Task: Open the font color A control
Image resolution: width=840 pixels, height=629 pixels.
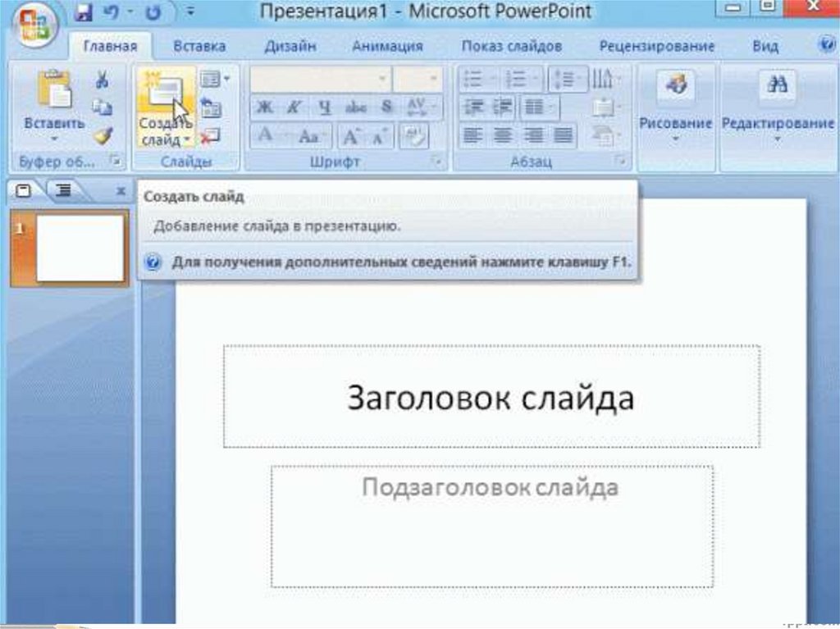Action: (271, 135)
